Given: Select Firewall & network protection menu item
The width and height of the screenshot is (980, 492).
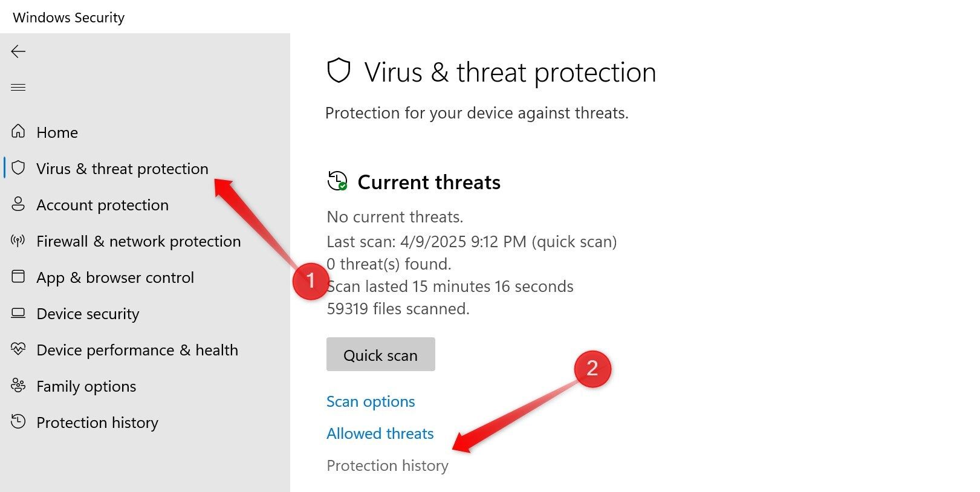Looking at the screenshot, I should click(138, 241).
